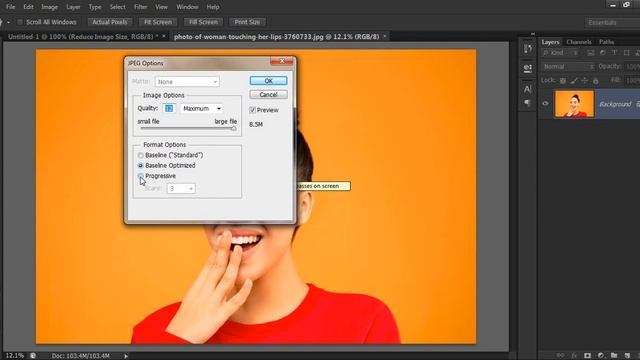Click Cancel in the JPEG Options dialog

268,95
